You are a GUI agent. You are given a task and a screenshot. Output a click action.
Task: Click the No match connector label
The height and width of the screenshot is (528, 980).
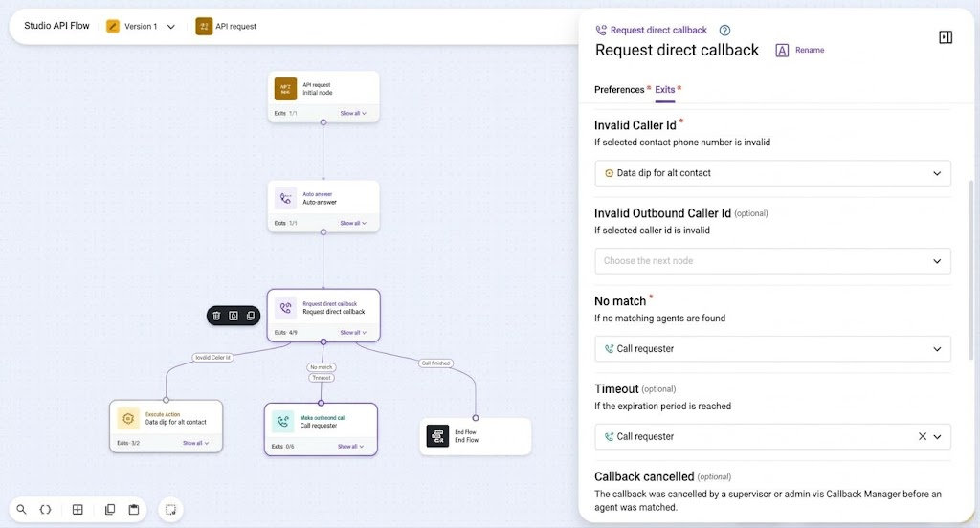click(x=322, y=367)
